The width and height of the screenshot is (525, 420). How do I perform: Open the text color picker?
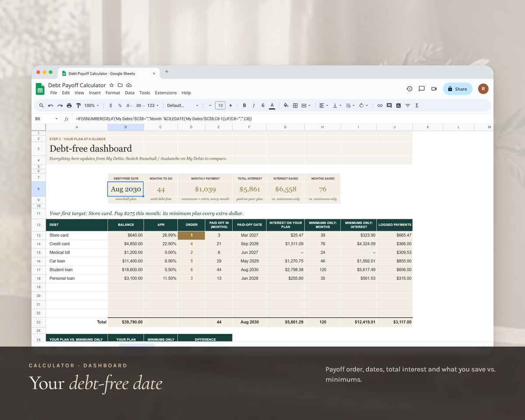click(x=272, y=105)
